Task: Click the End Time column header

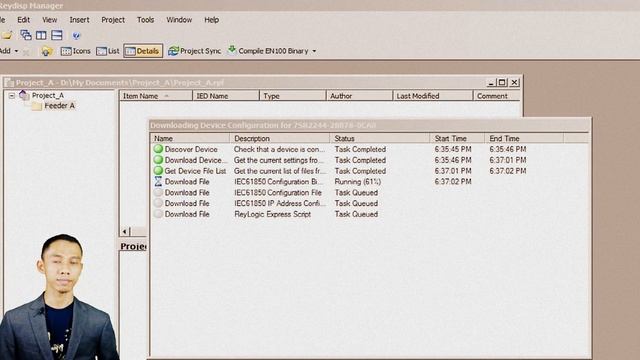Action: point(524,138)
